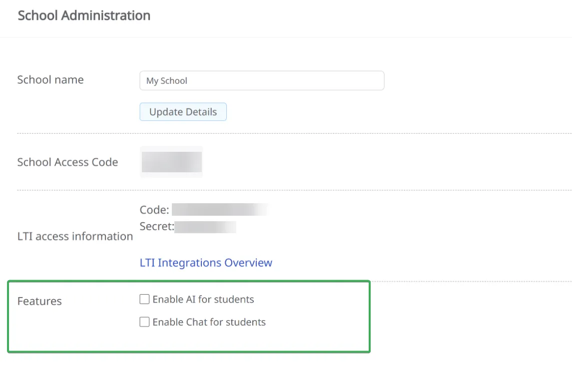This screenshot has width=572, height=392.
Task: Click the School name input field
Action: pos(262,80)
